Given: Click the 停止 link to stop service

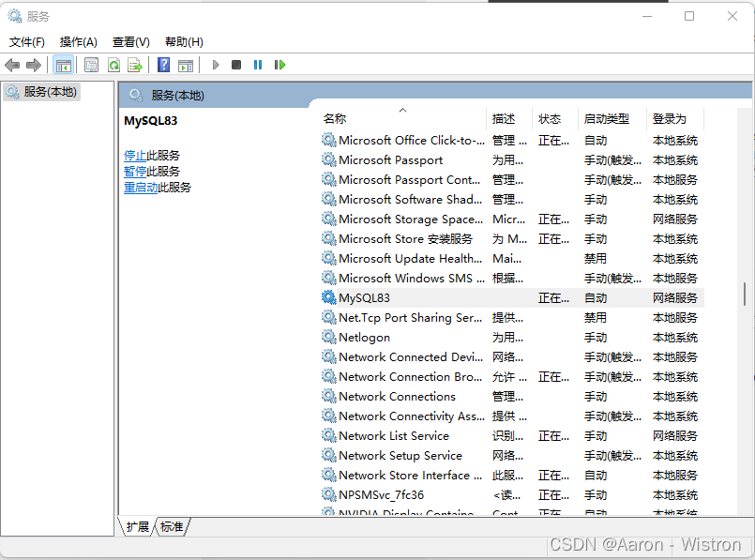Looking at the screenshot, I should click(x=135, y=156).
